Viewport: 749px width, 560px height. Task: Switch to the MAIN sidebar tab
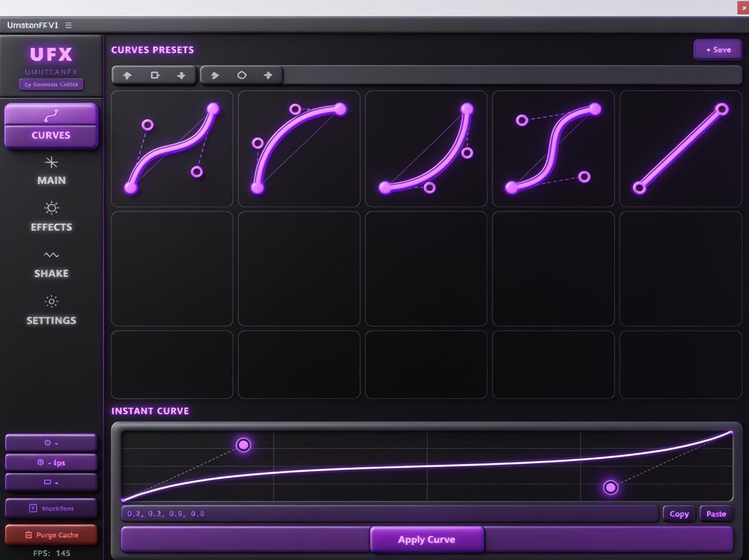(51, 172)
